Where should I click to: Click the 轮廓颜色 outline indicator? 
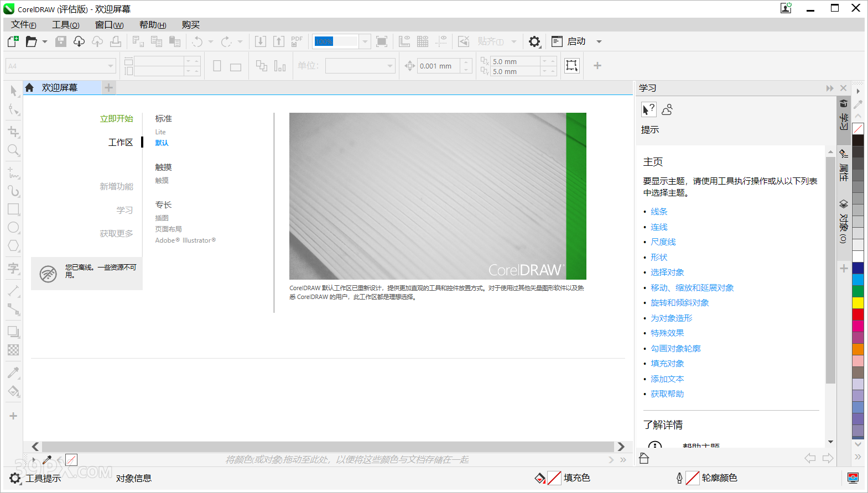(x=707, y=478)
